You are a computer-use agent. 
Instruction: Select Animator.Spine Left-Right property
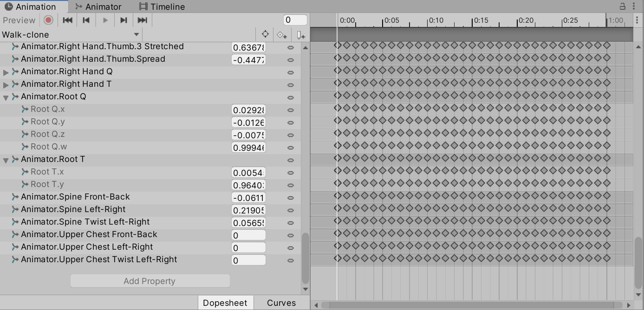coord(73,209)
